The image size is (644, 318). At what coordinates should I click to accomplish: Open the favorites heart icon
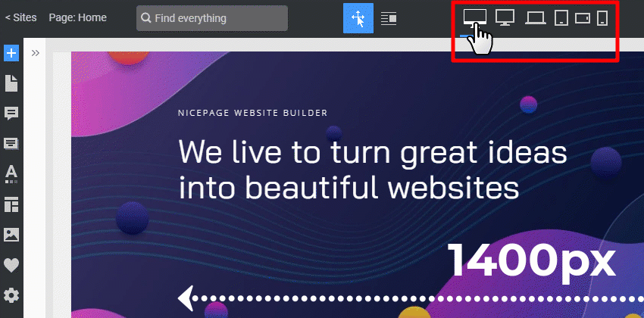pyautogui.click(x=11, y=266)
